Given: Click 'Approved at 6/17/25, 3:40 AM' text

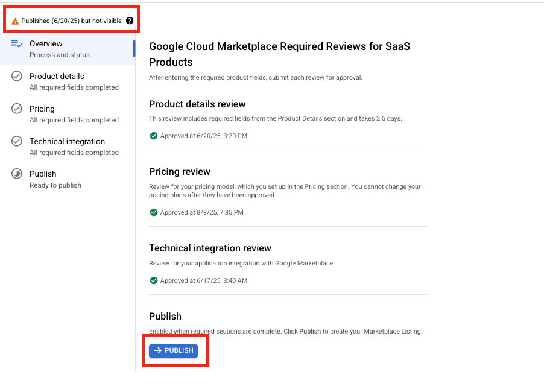Looking at the screenshot, I should 204,280.
